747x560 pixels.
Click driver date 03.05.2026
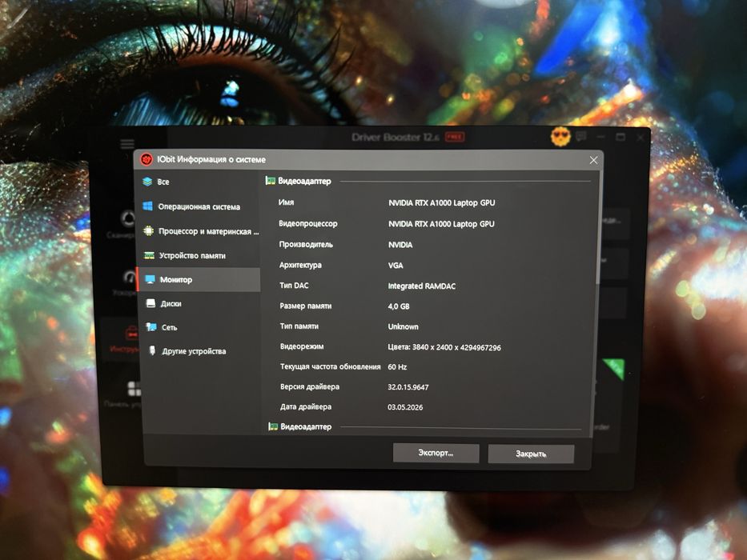click(x=405, y=407)
